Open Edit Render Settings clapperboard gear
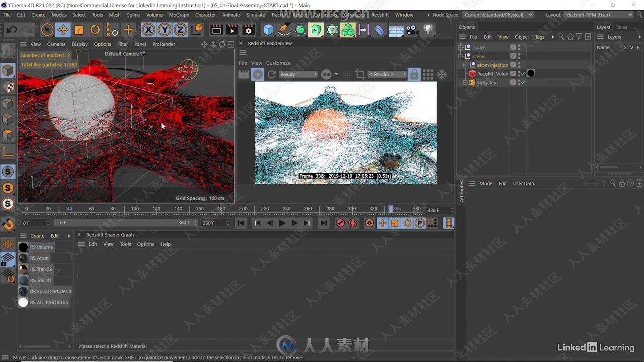The image size is (644, 362). [248, 30]
